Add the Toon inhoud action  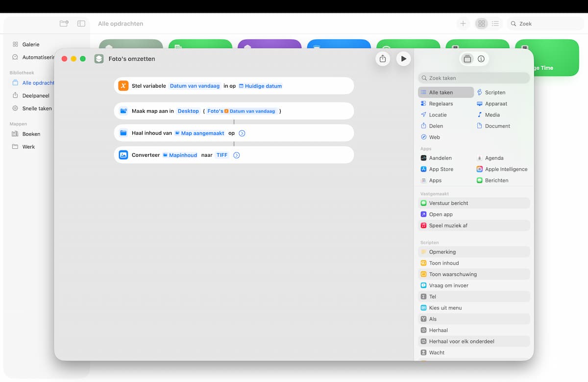click(x=474, y=263)
